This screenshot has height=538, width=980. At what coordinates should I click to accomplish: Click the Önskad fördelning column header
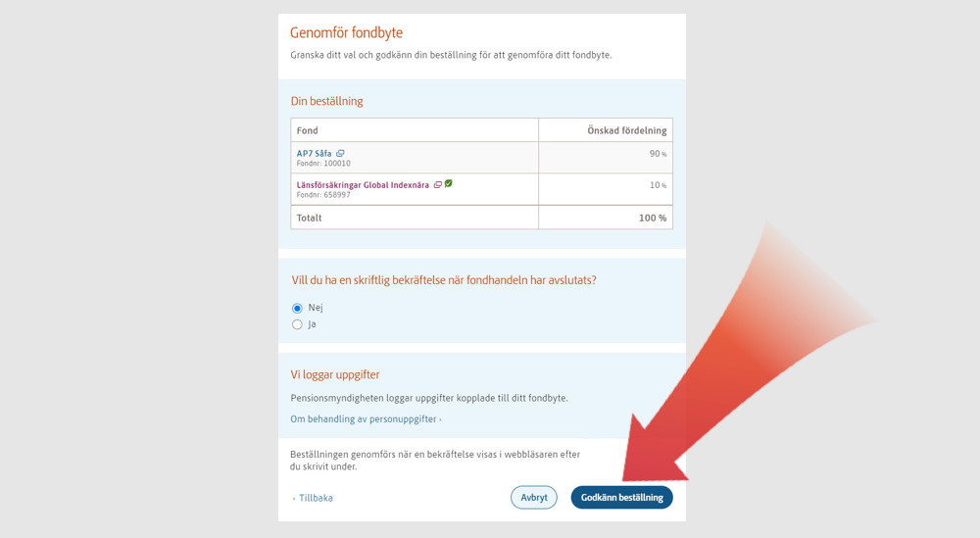click(x=629, y=130)
